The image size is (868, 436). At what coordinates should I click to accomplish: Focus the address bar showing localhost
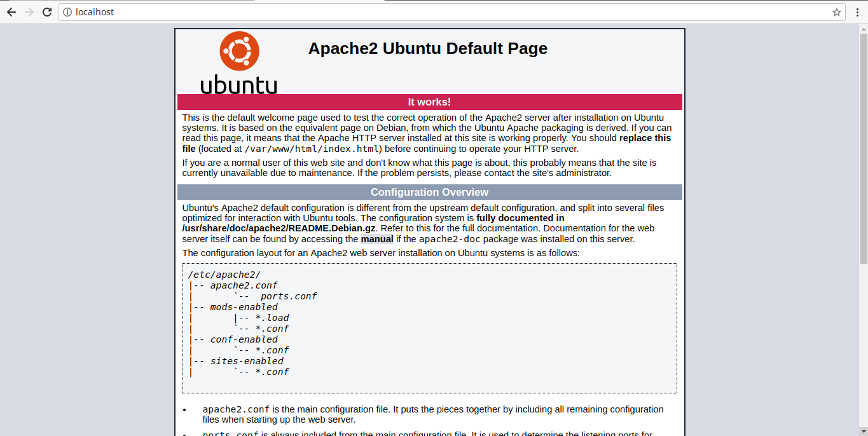pos(451,12)
